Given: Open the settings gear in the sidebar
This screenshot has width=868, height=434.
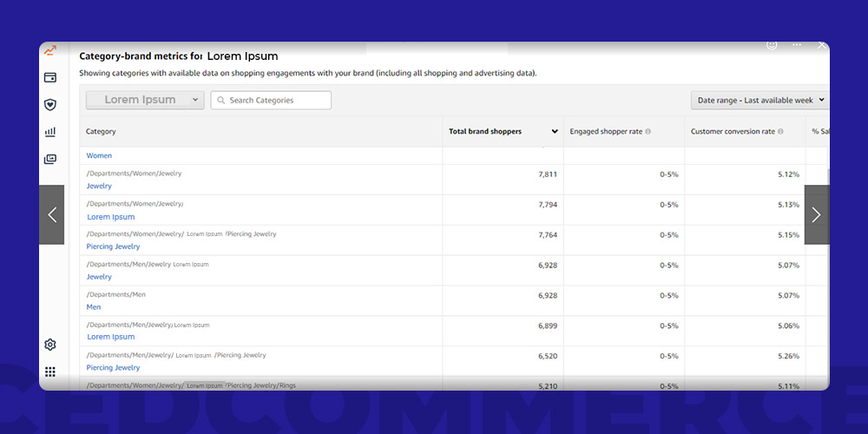Looking at the screenshot, I should [x=50, y=345].
